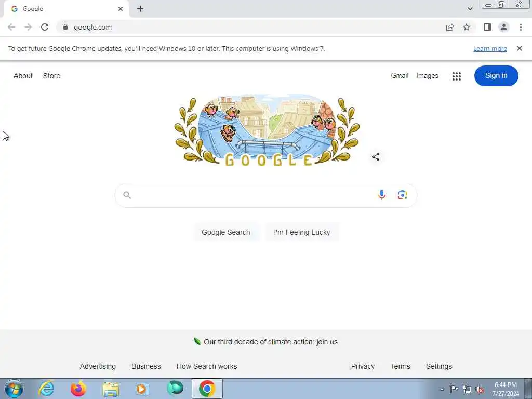Screen dimensions: 532x399
Task: Expand the tab search chevron
Action: coord(470,9)
